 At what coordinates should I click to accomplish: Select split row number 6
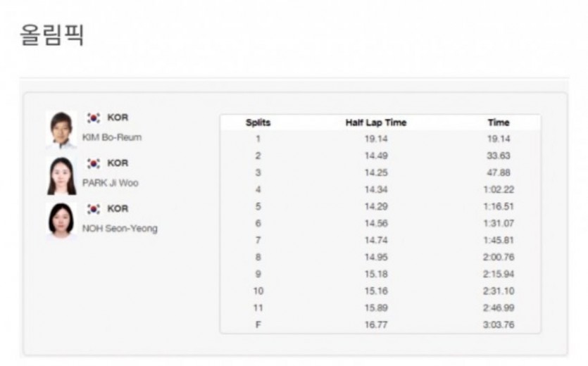tap(380, 224)
